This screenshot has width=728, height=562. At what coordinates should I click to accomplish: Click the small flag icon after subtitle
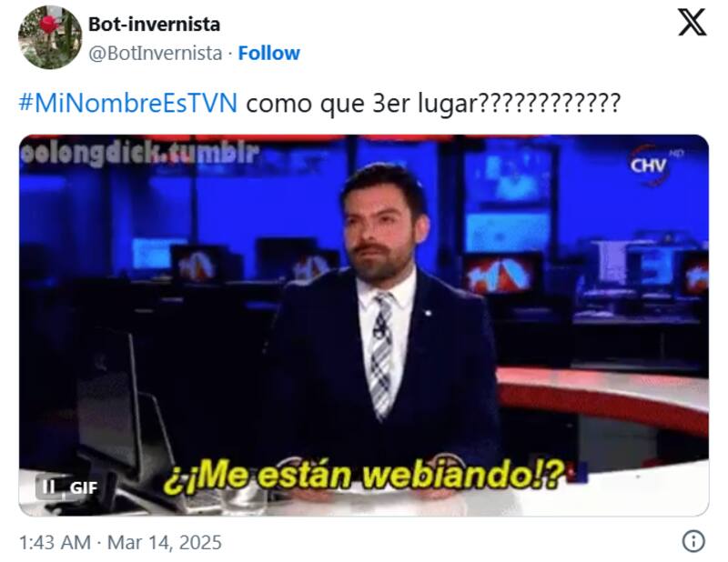579,473
